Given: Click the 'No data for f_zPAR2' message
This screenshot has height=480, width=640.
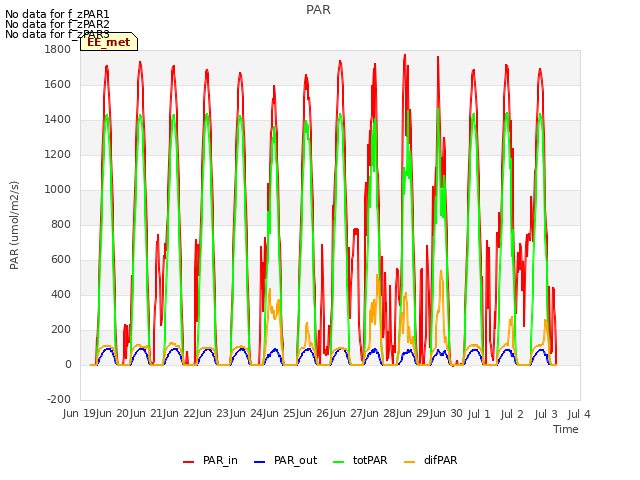Looking at the screenshot, I should (x=57, y=24).
